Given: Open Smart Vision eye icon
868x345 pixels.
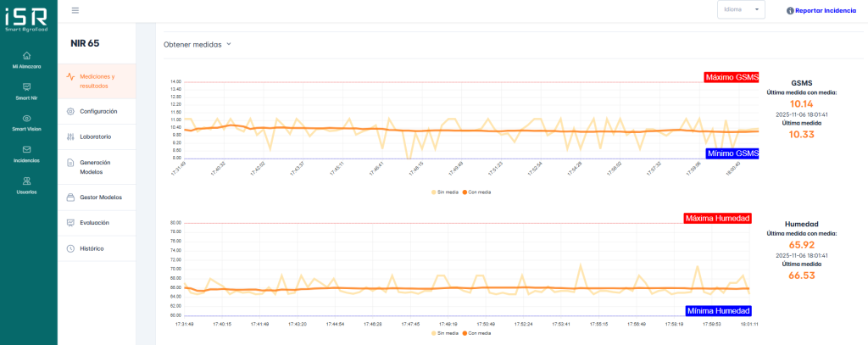Looking at the screenshot, I should click(26, 119).
